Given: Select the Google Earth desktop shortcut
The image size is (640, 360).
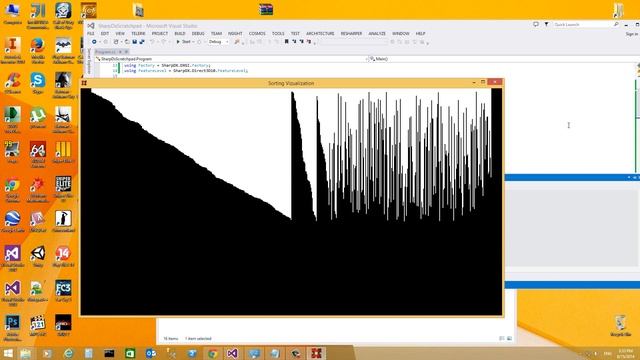Looking at the screenshot, I should pos(12,222).
